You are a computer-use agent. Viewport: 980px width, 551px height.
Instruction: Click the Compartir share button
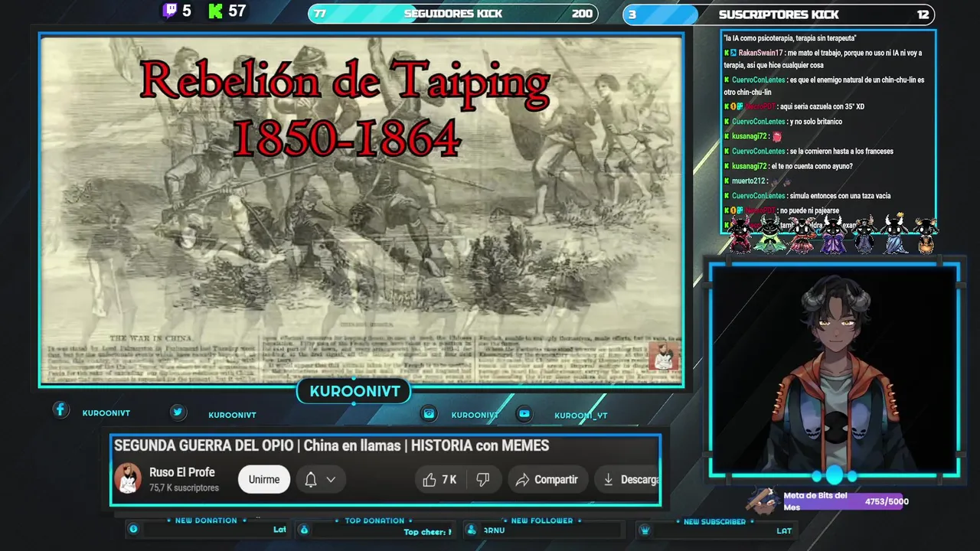pyautogui.click(x=547, y=480)
